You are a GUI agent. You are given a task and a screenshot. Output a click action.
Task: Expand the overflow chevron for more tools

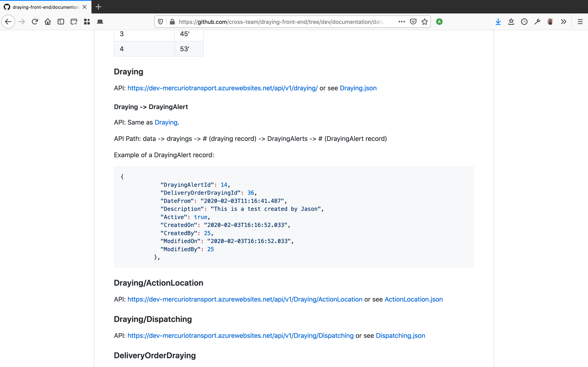[563, 22]
